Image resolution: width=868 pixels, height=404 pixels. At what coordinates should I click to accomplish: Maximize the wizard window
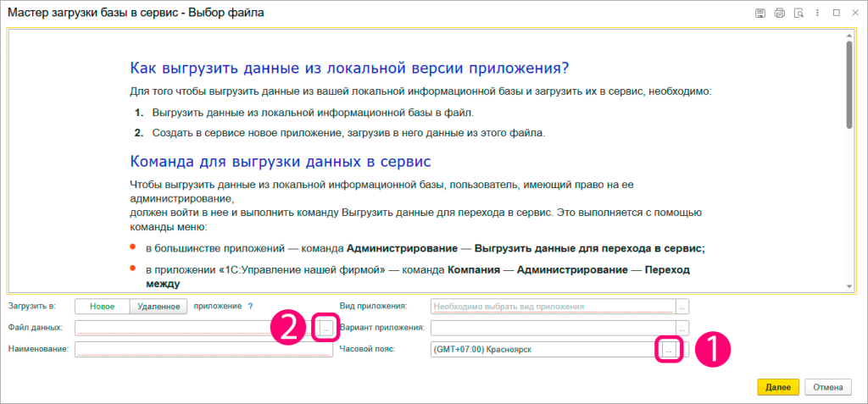pyautogui.click(x=836, y=13)
